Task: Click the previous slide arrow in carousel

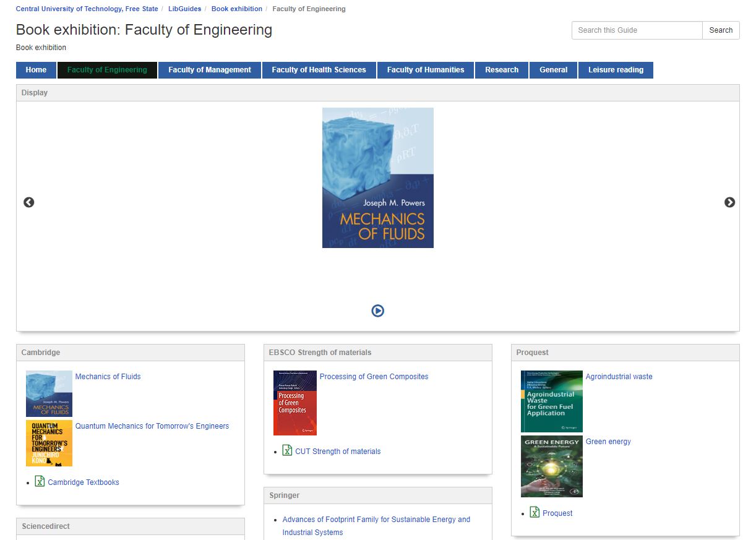Action: coord(29,202)
